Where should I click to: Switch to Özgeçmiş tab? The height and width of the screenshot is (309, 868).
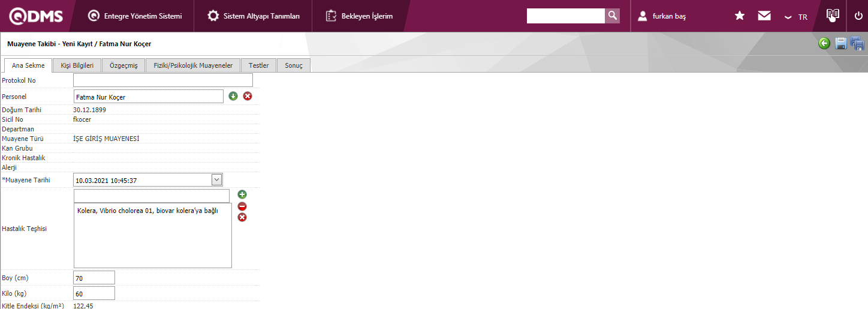coord(123,65)
